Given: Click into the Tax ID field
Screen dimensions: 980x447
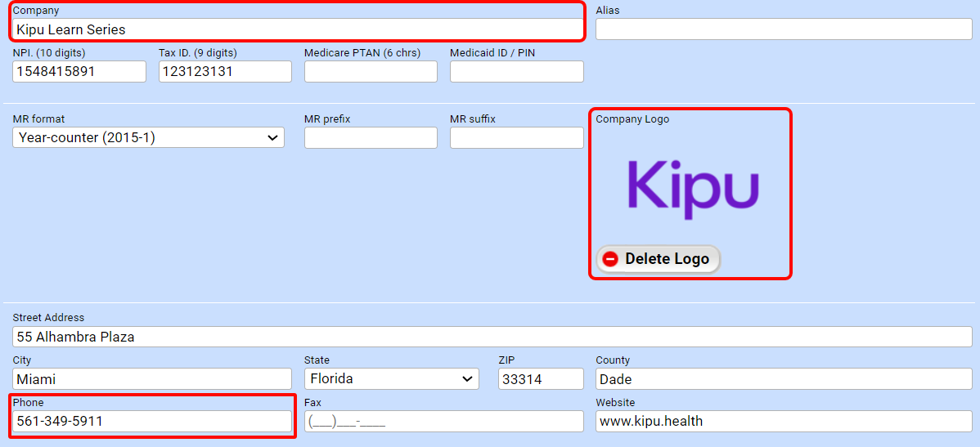Looking at the screenshot, I should click(225, 72).
